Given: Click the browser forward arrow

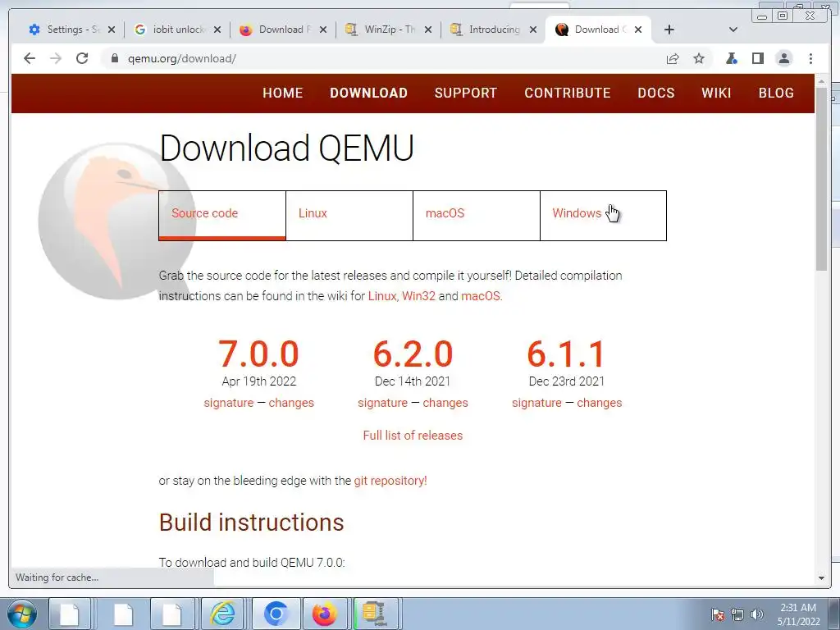Looking at the screenshot, I should 56,58.
